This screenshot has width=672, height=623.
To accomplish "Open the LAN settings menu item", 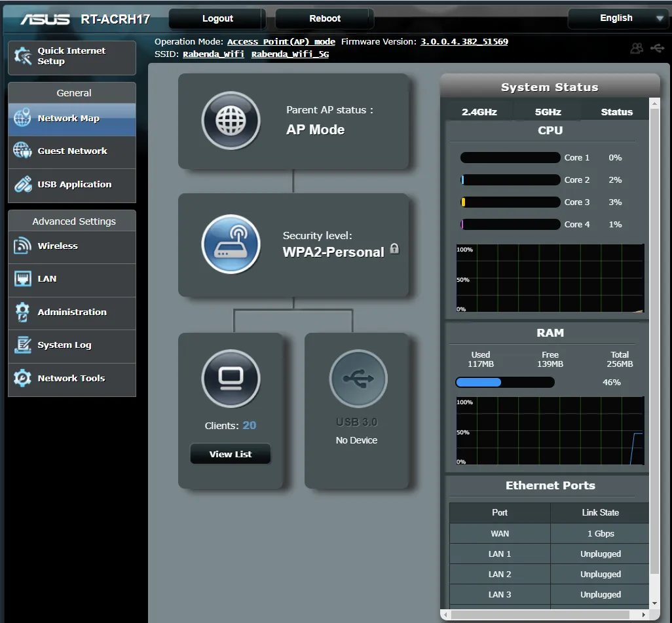I will coord(72,279).
